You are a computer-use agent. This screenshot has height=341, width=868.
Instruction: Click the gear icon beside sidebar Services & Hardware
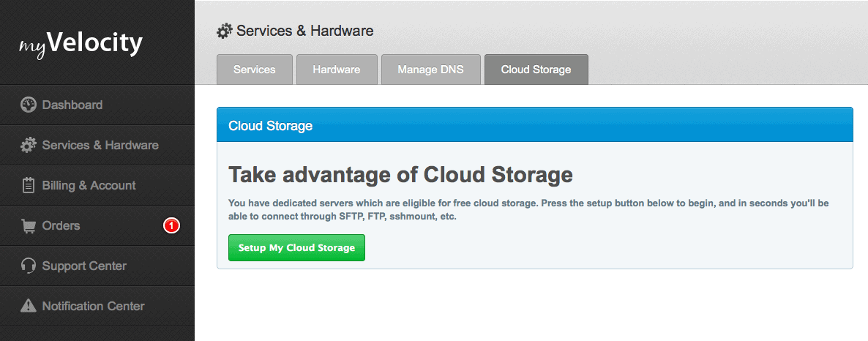click(29, 145)
